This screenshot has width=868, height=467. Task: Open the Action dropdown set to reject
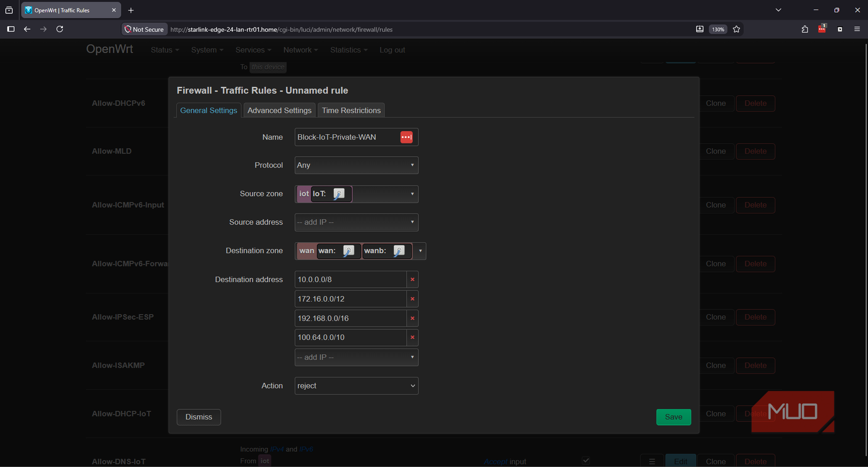(356, 386)
